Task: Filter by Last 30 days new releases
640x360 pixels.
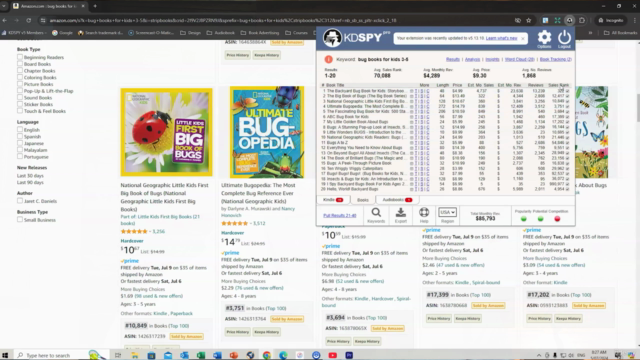Action: (30, 176)
